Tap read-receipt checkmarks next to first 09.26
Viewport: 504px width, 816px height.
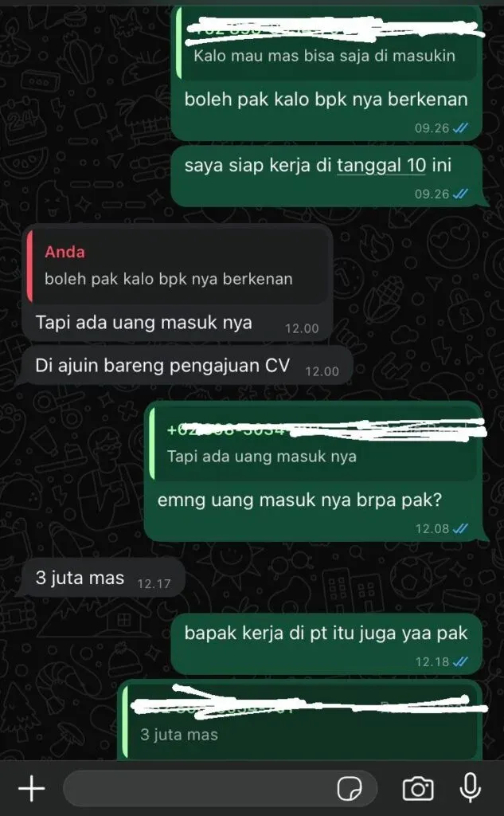click(460, 128)
